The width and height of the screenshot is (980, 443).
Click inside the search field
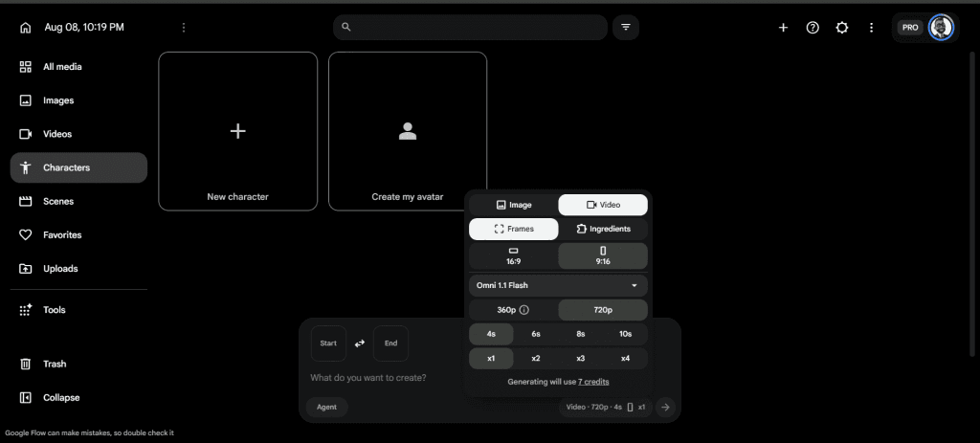[x=470, y=28]
